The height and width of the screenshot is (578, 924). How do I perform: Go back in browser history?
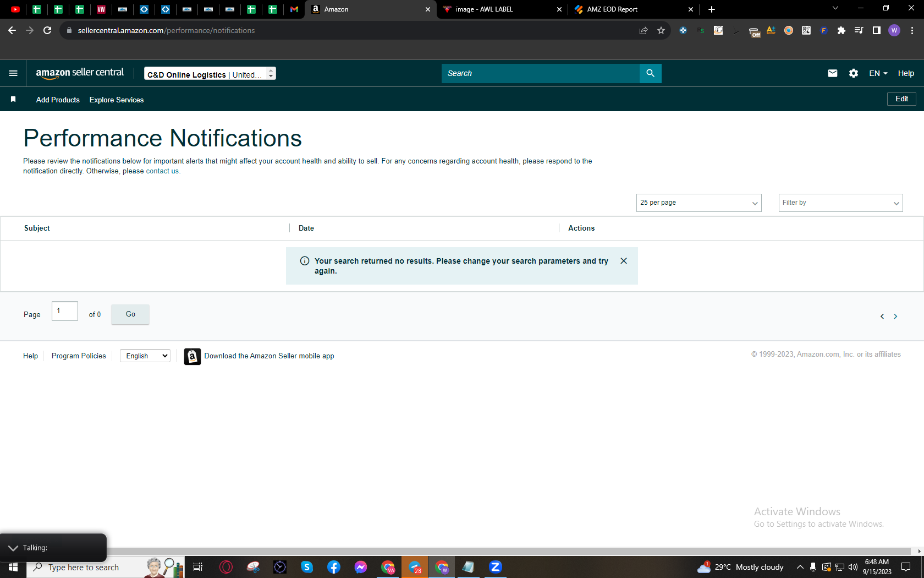(x=12, y=30)
